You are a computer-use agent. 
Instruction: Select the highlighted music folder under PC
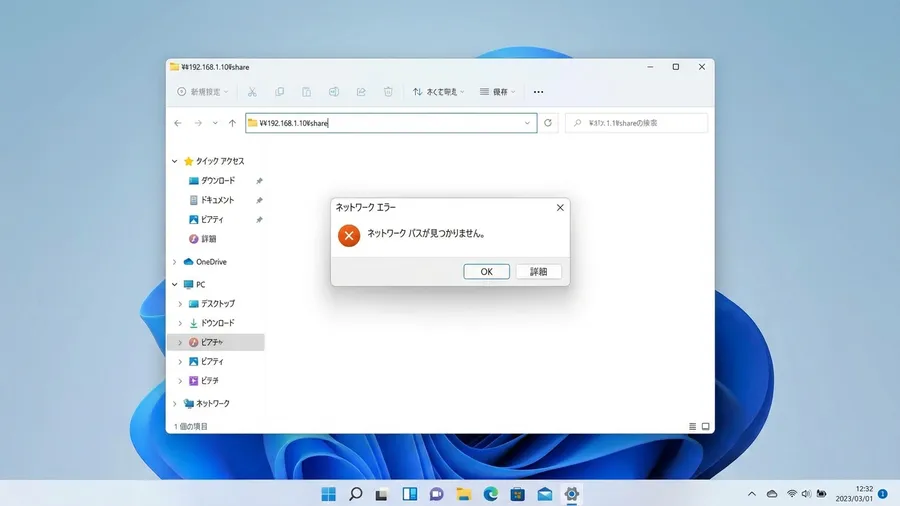tap(216, 342)
